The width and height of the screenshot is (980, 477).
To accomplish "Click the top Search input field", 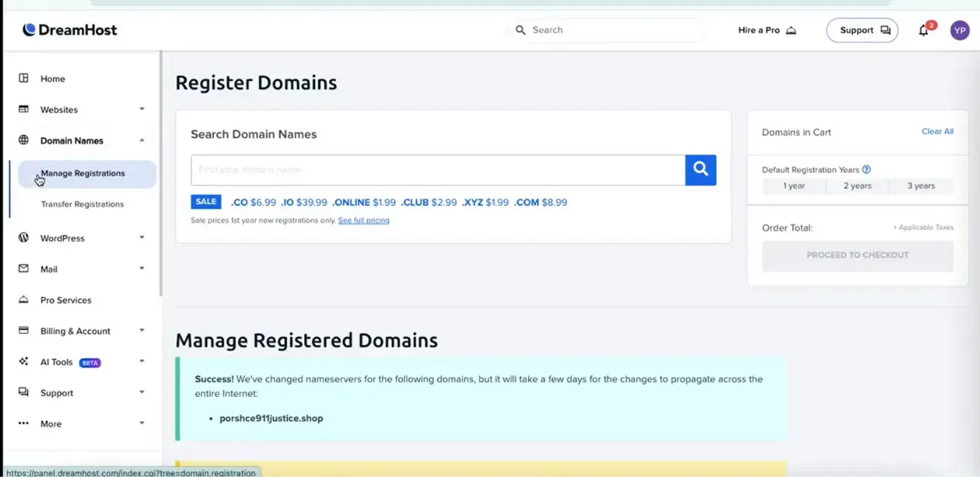I will click(x=606, y=30).
